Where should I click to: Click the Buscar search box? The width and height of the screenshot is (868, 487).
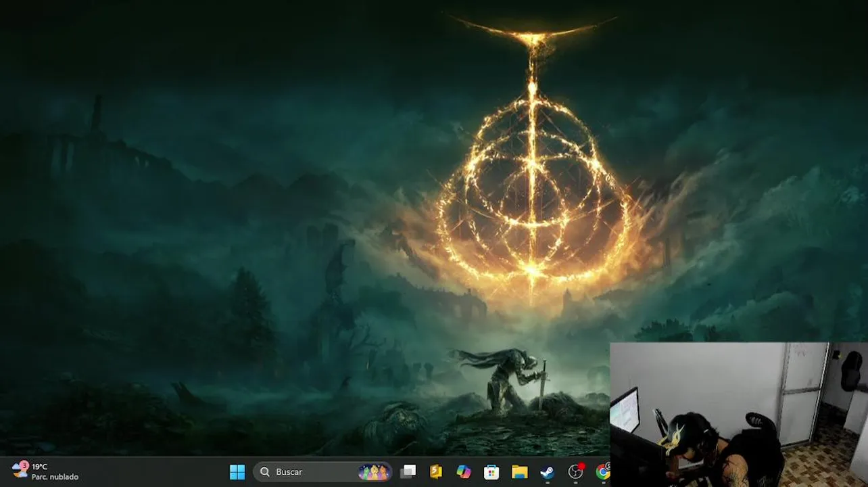pos(322,471)
